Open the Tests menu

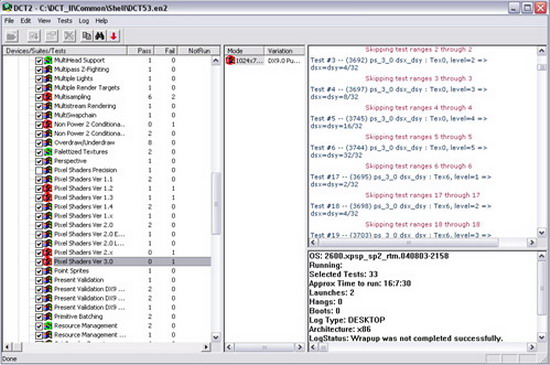pyautogui.click(x=65, y=21)
